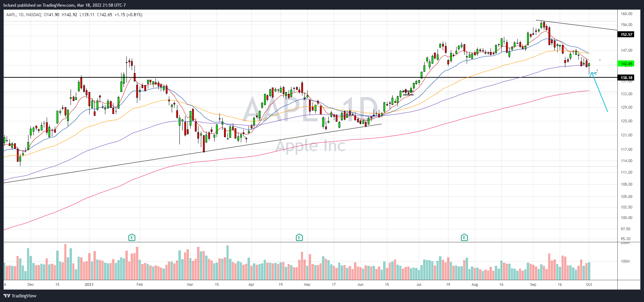Click 102.50 on the price axis
Screen dimensions: 644x302
pyautogui.click(x=626, y=207)
